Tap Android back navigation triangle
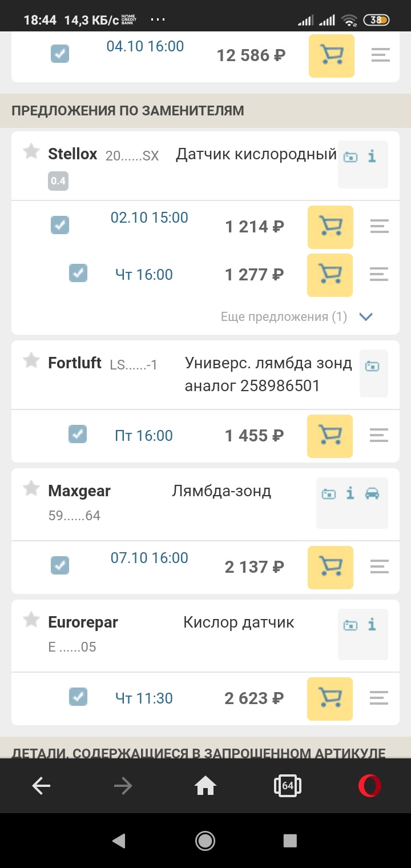Image resolution: width=411 pixels, height=868 pixels. click(x=119, y=840)
